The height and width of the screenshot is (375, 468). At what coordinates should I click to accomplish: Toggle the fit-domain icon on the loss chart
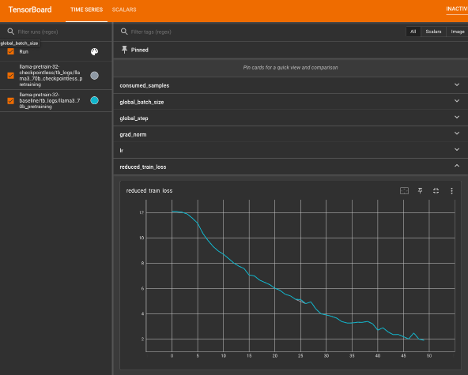coord(404,191)
